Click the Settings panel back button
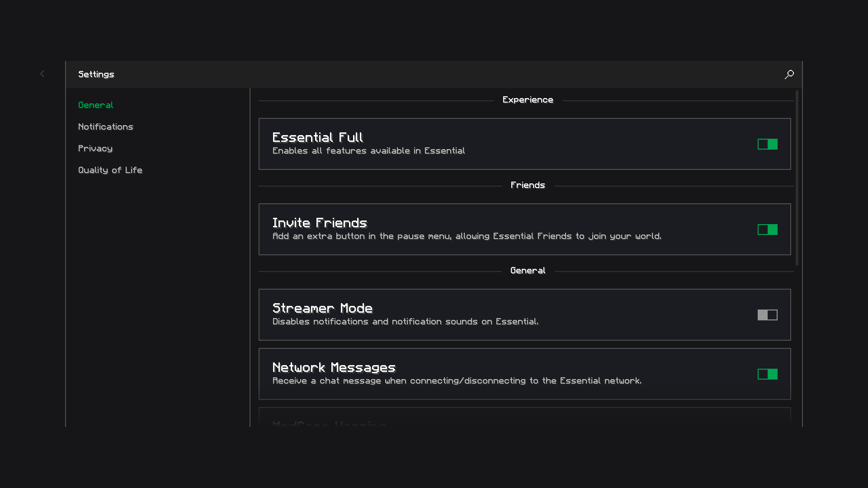The image size is (868, 488). (x=42, y=74)
